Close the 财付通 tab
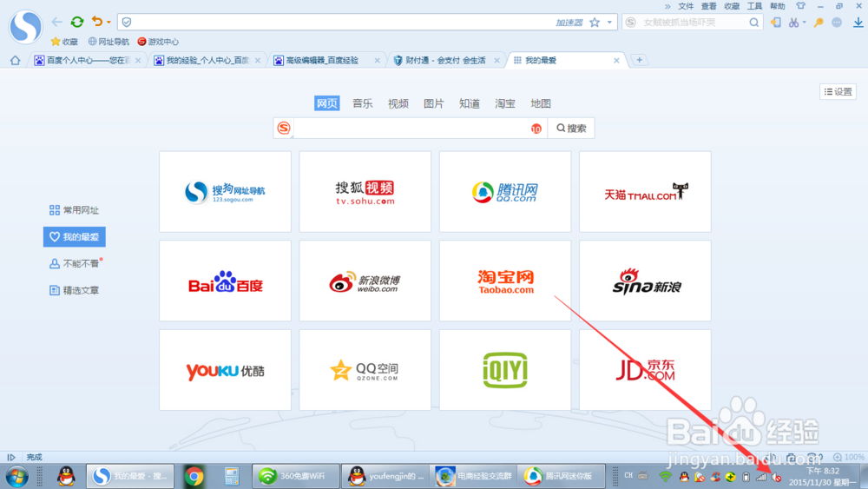 click(x=497, y=60)
